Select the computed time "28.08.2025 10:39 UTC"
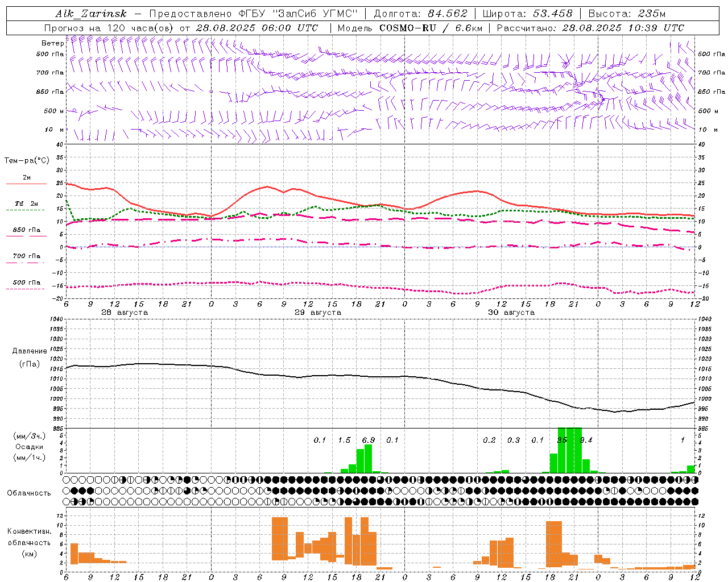 pyautogui.click(x=623, y=28)
